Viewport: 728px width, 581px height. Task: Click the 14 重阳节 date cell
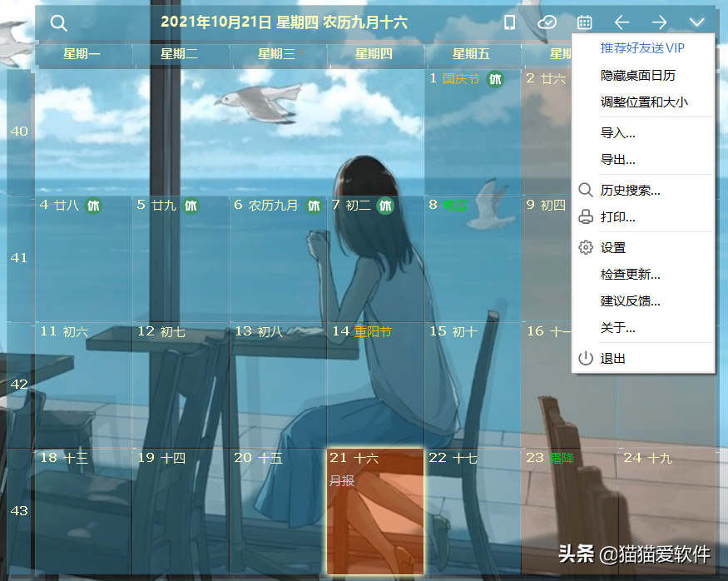[x=375, y=383]
